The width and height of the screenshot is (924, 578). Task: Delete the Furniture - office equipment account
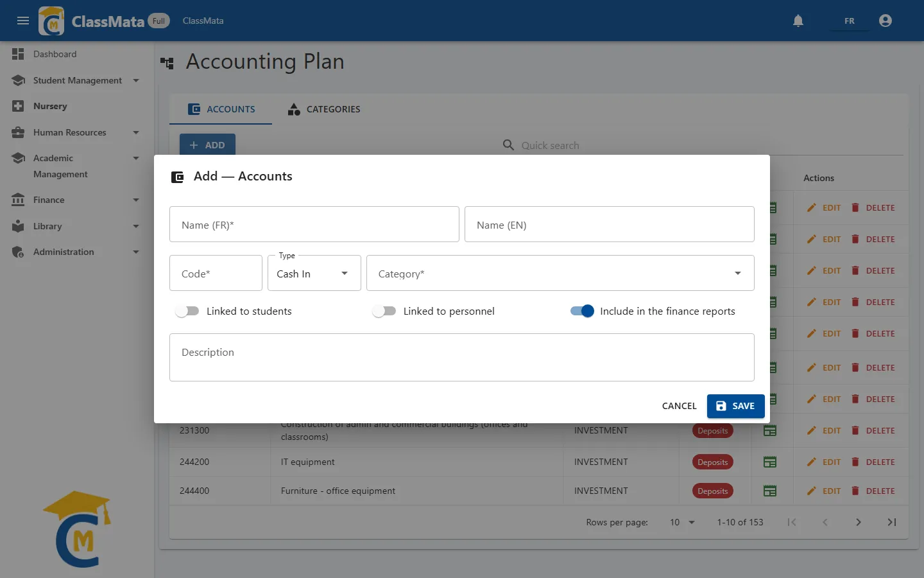pyautogui.click(x=873, y=491)
